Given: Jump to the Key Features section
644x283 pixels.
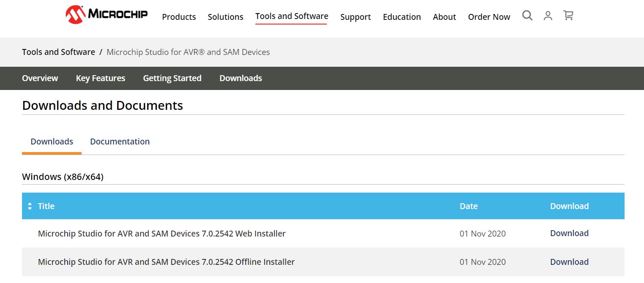Looking at the screenshot, I should pyautogui.click(x=101, y=78).
